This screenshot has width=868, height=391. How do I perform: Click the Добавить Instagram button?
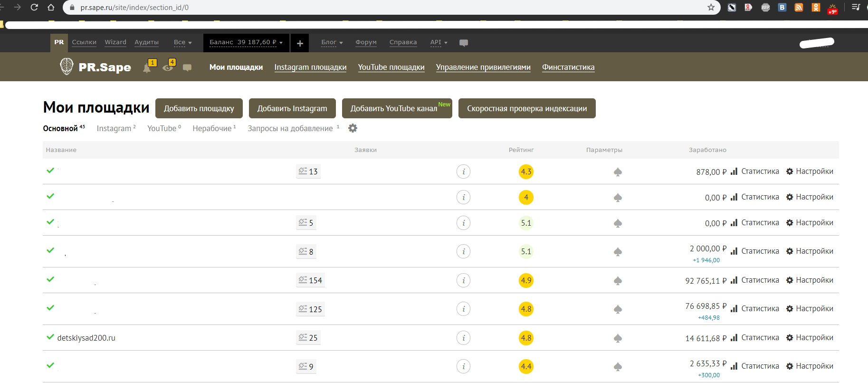[x=292, y=108]
